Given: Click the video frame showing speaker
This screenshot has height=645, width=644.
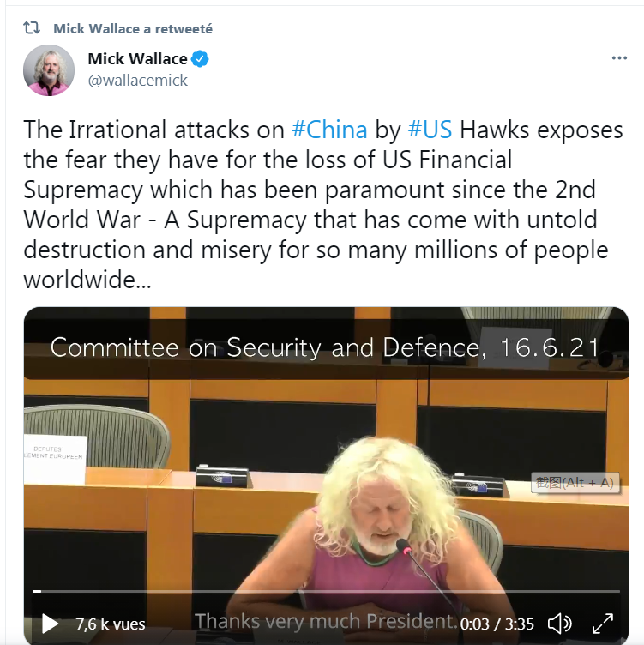Looking at the screenshot, I should [x=326, y=473].
